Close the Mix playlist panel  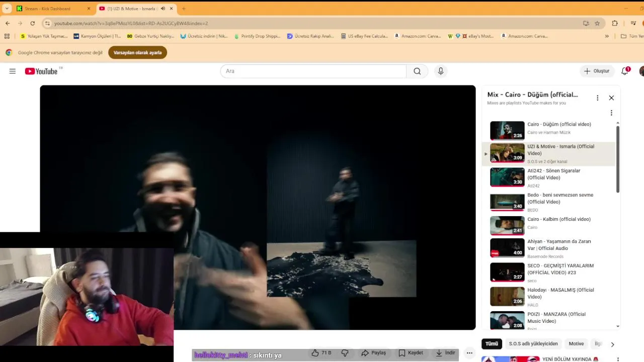point(611,98)
